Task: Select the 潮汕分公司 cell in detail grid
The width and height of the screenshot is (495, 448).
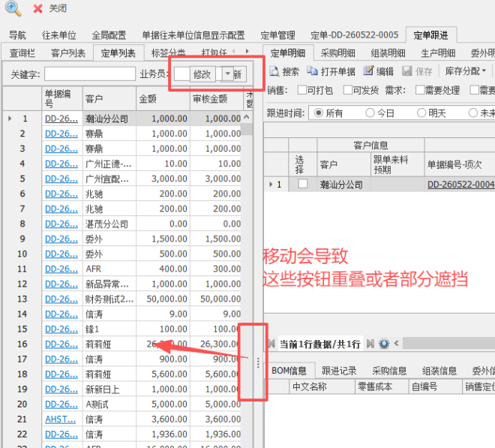Action: point(344,184)
